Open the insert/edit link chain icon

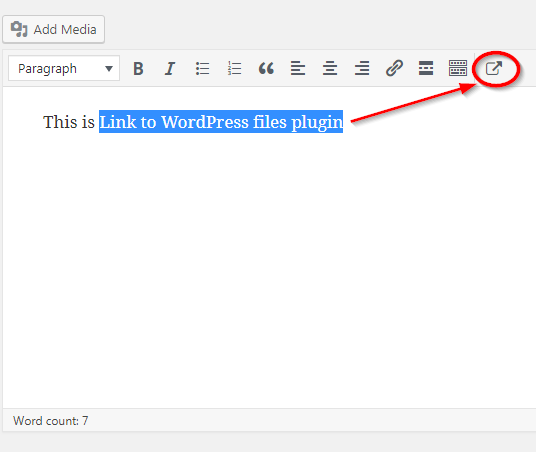point(394,68)
